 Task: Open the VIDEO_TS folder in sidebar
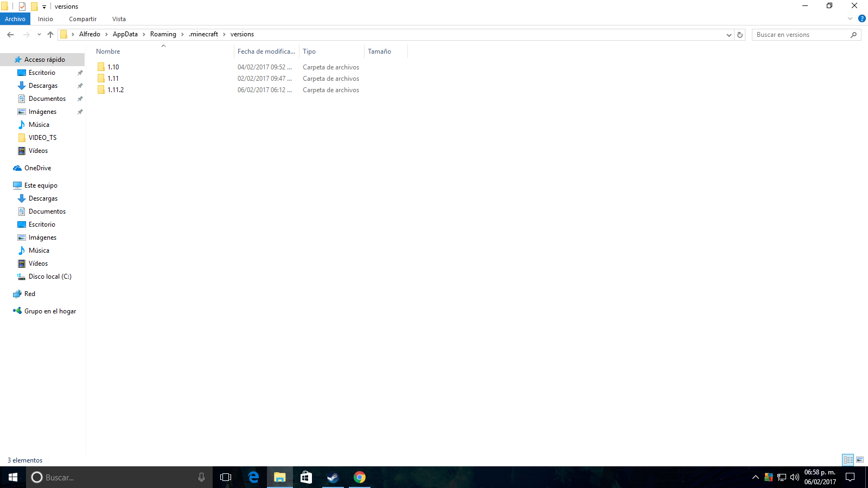(42, 138)
